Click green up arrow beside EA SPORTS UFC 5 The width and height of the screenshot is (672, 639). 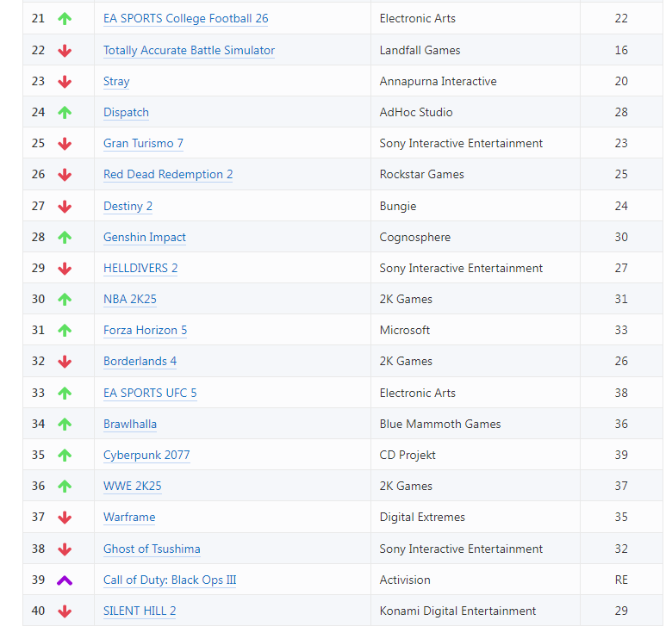(65, 393)
